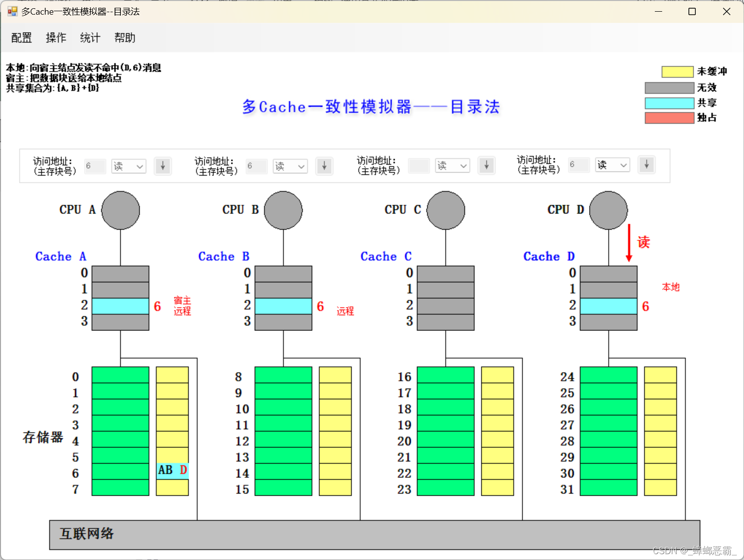
Task: Click CPU B execute down-arrow button
Action: click(x=324, y=166)
